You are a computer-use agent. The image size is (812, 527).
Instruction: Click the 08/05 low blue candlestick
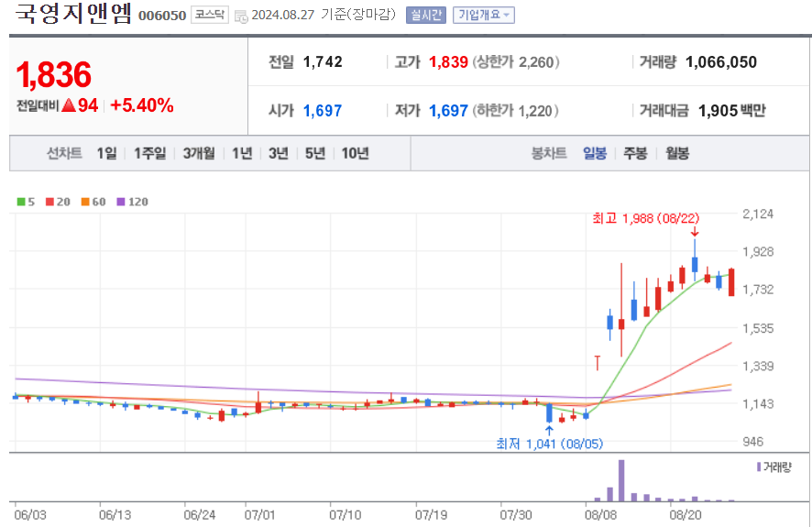point(550,413)
